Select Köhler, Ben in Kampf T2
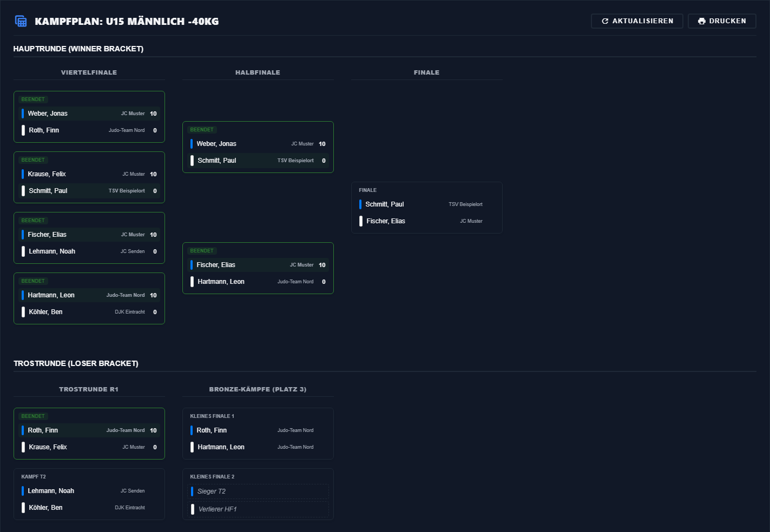The image size is (770, 532). tap(89, 508)
